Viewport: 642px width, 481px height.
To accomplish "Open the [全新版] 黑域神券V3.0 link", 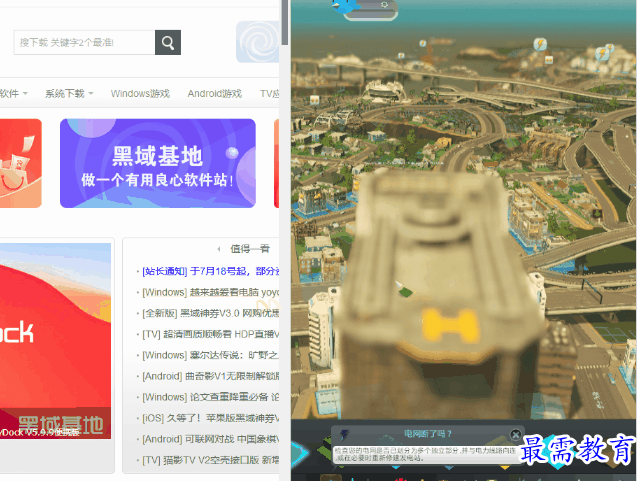I will pyautogui.click(x=210, y=313).
